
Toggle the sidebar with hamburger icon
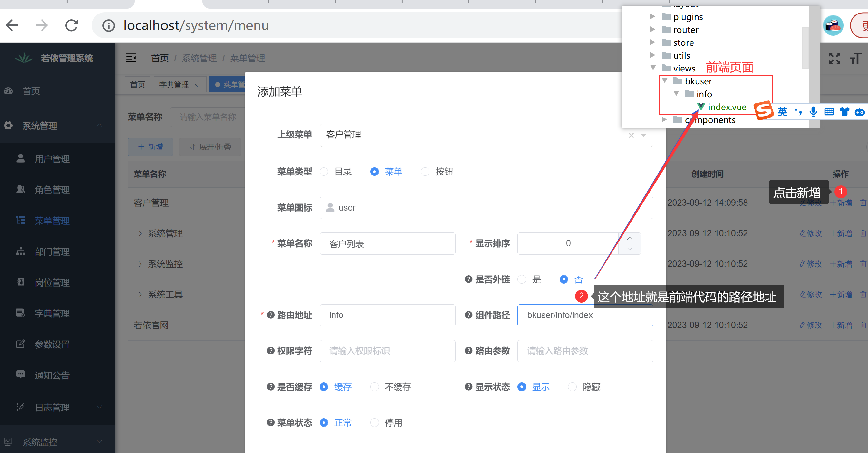131,58
